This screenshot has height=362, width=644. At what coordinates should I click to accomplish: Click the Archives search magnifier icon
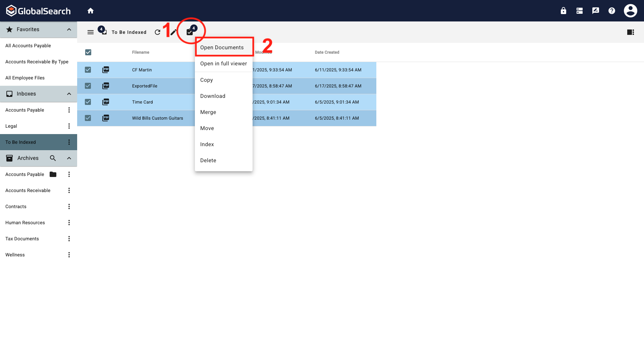[53, 158]
